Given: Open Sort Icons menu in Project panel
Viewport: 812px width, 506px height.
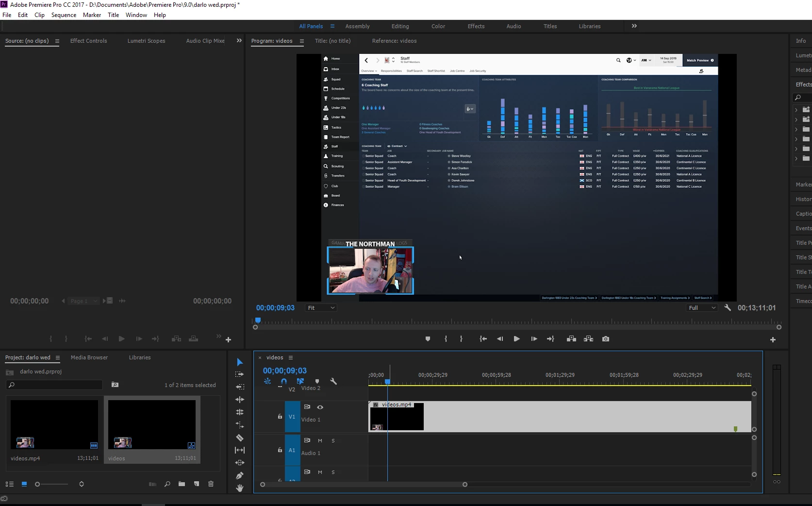Looking at the screenshot, I should (82, 484).
